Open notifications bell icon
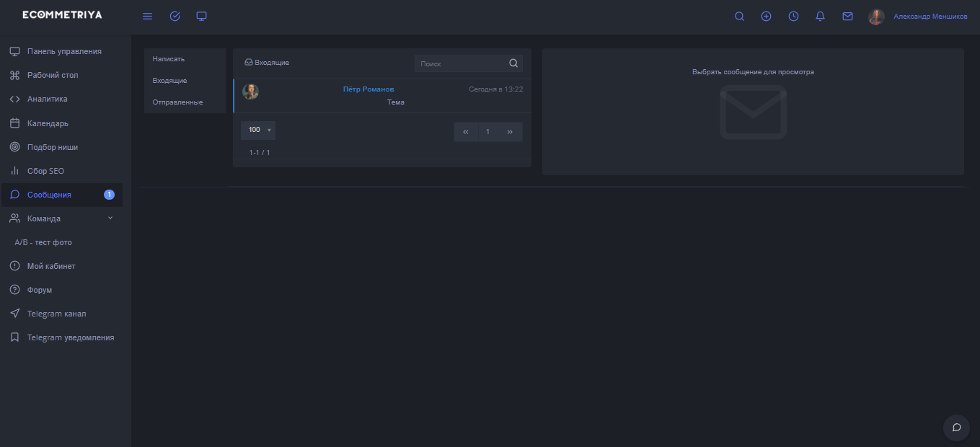Image resolution: width=980 pixels, height=447 pixels. click(x=820, y=17)
